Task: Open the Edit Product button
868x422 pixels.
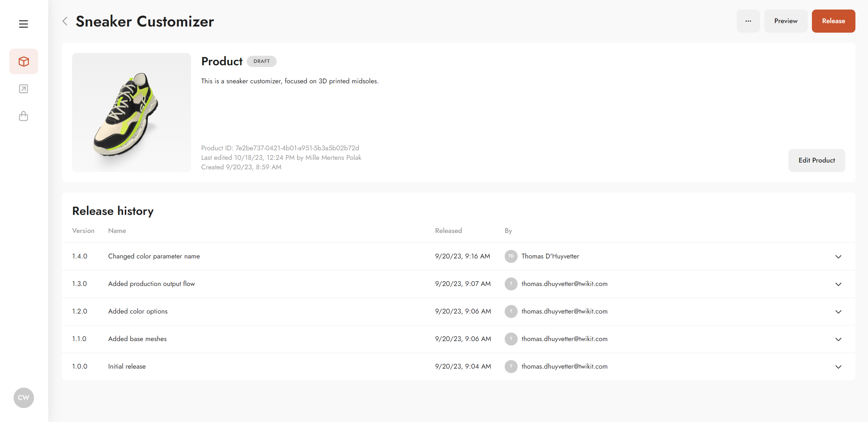Action: coord(816,161)
